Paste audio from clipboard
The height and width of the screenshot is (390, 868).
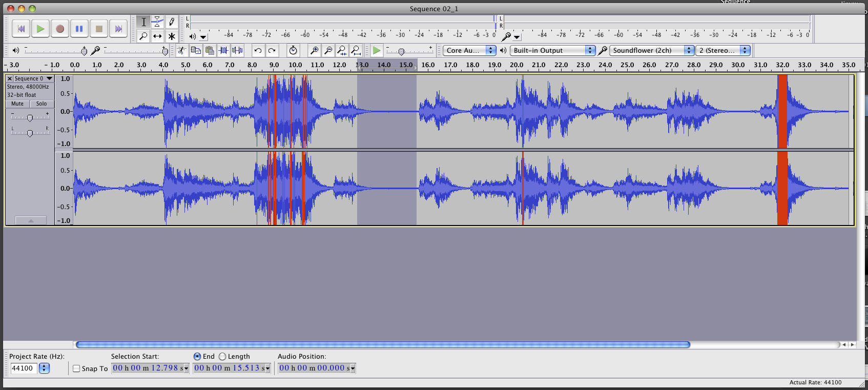[x=210, y=50]
